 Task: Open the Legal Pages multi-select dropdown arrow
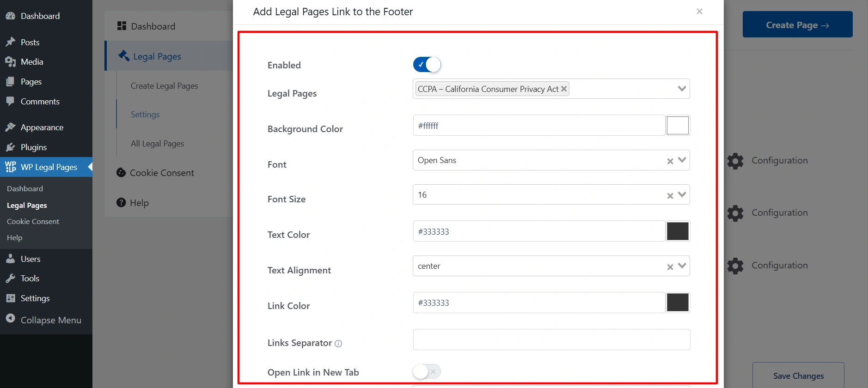tap(682, 89)
